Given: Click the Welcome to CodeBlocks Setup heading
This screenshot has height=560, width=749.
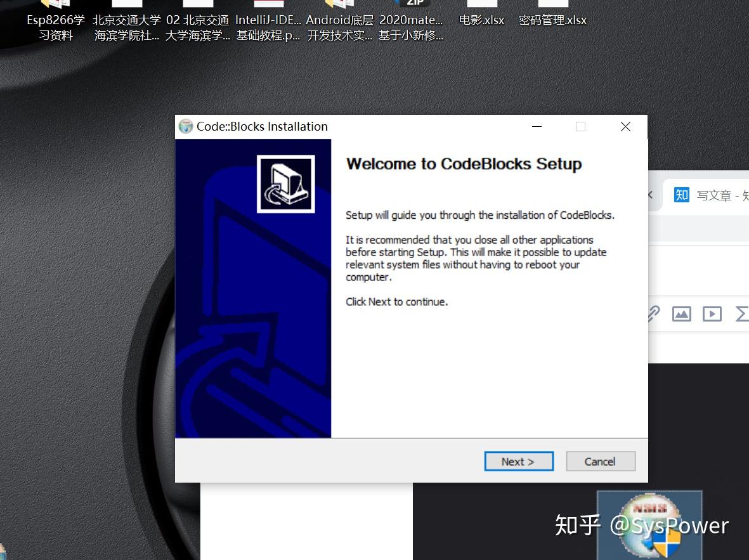Looking at the screenshot, I should pos(464,164).
